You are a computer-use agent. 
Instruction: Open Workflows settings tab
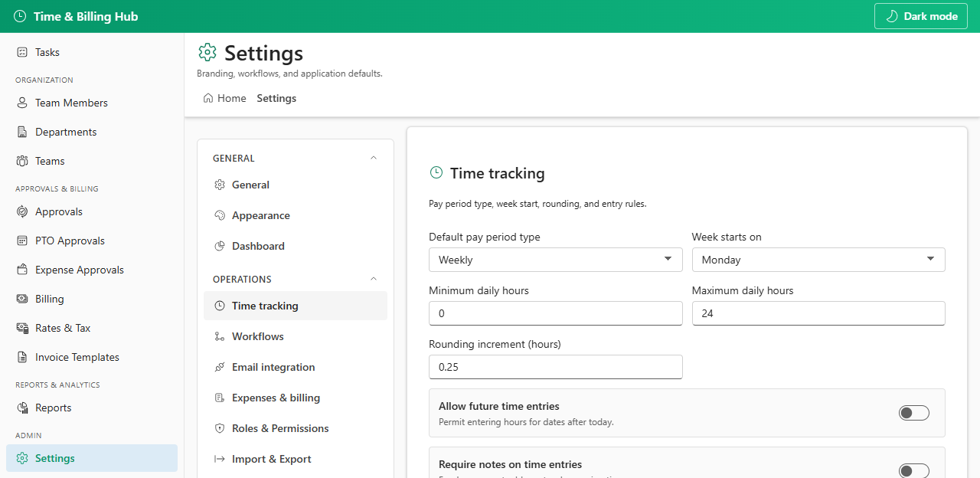[x=296, y=336]
